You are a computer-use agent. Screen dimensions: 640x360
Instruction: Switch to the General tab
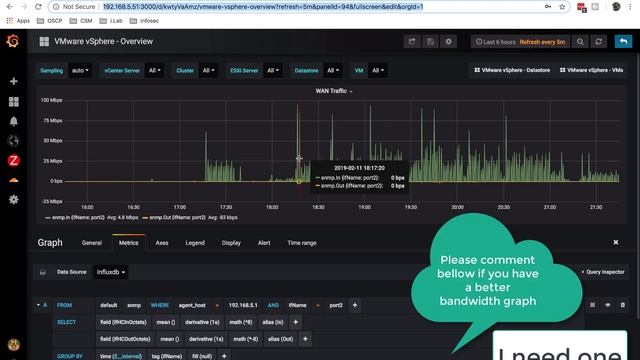[x=91, y=243]
